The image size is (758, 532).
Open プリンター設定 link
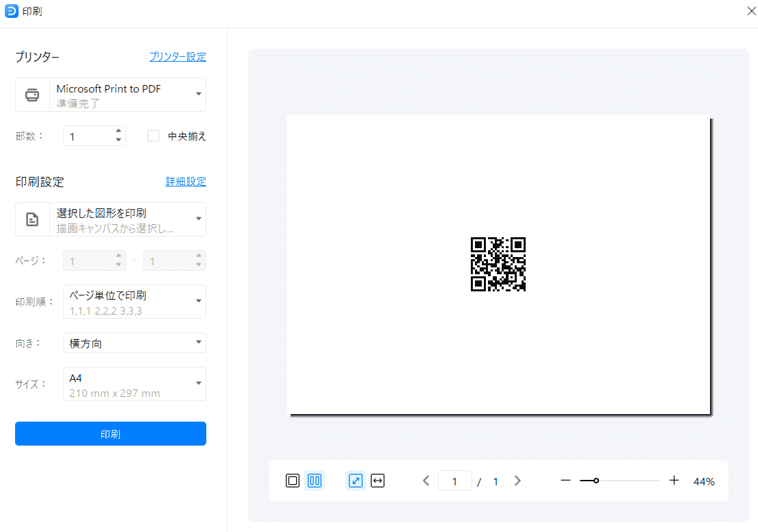pyautogui.click(x=178, y=57)
